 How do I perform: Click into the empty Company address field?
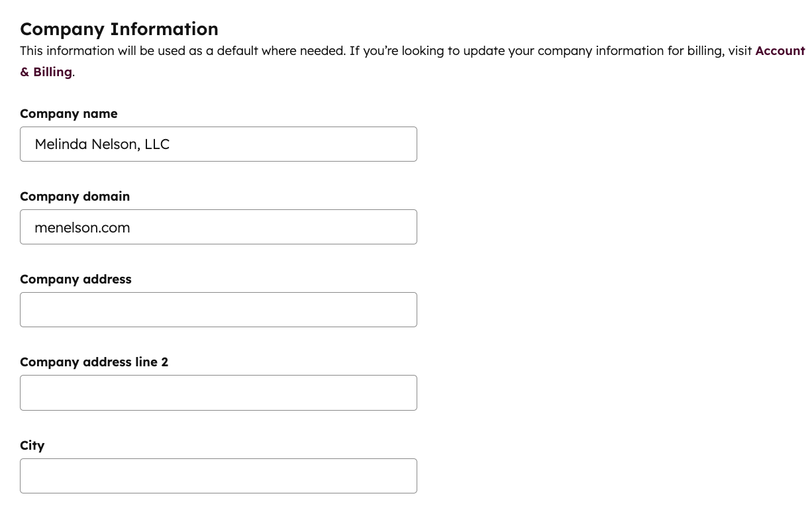(x=219, y=309)
